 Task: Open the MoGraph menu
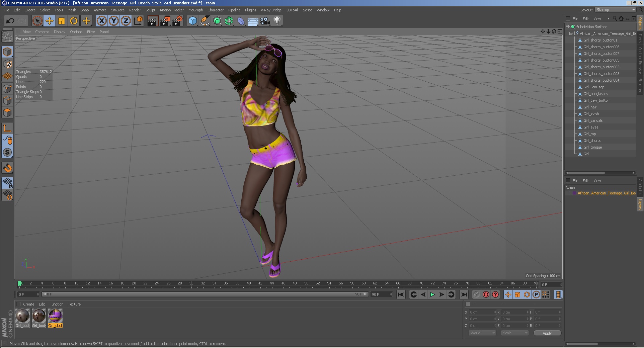[x=195, y=10]
